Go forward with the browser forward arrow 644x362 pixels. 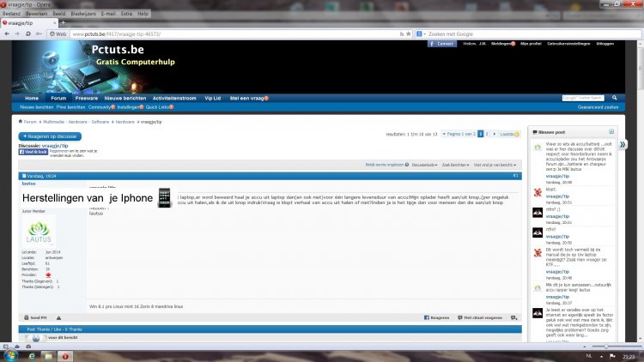tap(17, 34)
